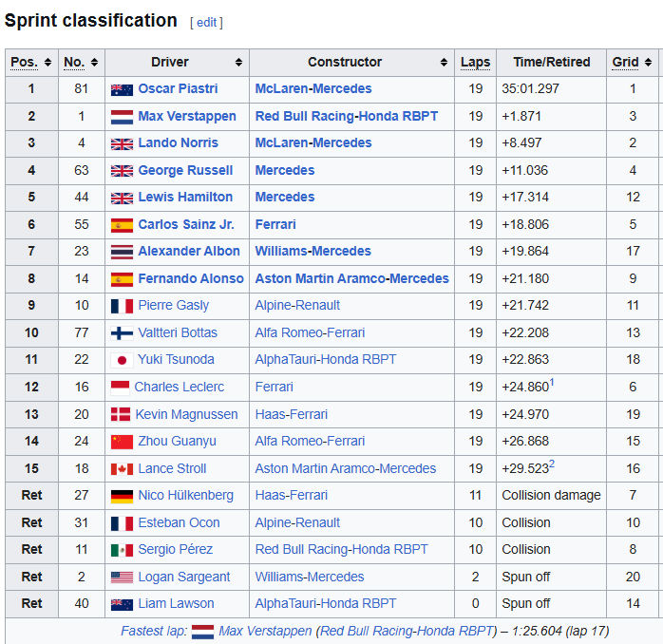Click UK flag beside Lewis Hamilton
Image resolution: width=663 pixels, height=644 pixels.
click(122, 198)
